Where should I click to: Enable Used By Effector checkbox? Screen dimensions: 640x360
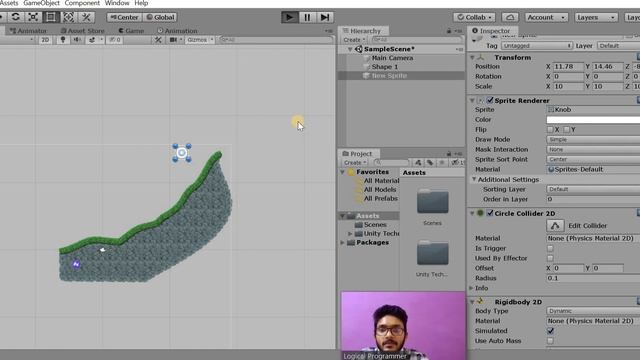click(550, 258)
